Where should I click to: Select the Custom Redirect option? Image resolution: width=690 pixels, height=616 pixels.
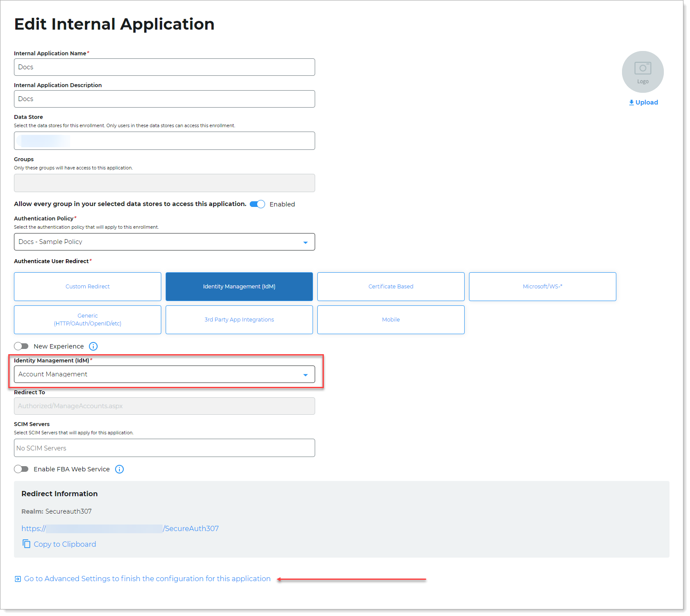click(88, 287)
